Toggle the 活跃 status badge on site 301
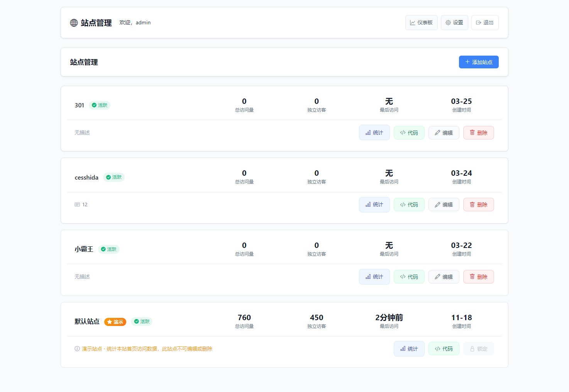The image size is (569, 392). point(100,105)
